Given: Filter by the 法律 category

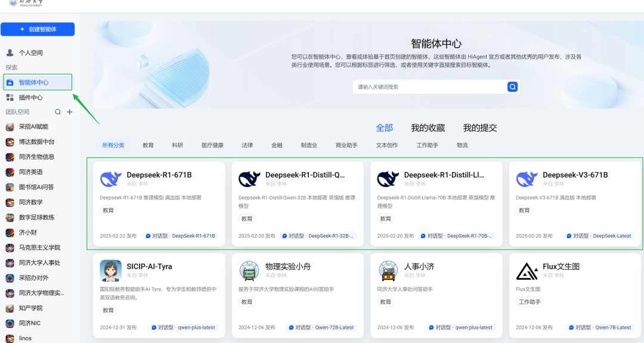Looking at the screenshot, I should (x=247, y=145).
